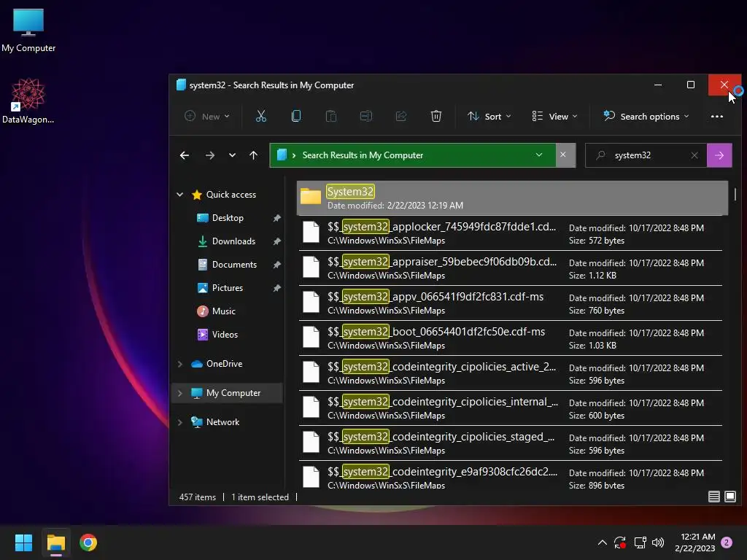The height and width of the screenshot is (560, 747).
Task: Expand the address bar history dropdown
Action: (x=539, y=155)
